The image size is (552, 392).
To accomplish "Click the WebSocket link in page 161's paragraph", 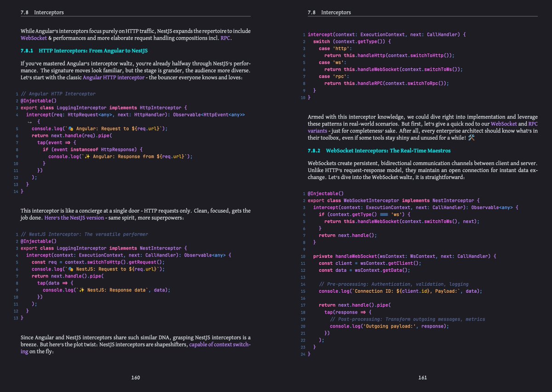I will [x=504, y=124].
